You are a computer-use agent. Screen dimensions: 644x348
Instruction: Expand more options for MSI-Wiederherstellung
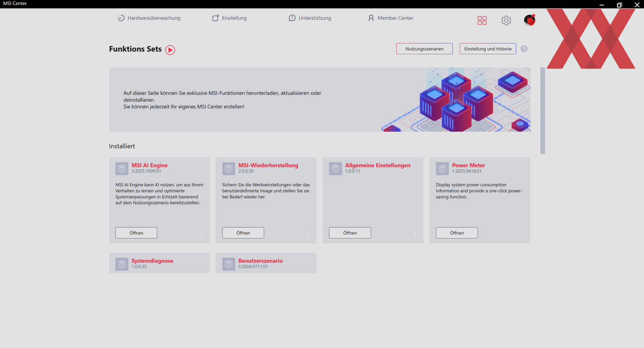(x=308, y=233)
